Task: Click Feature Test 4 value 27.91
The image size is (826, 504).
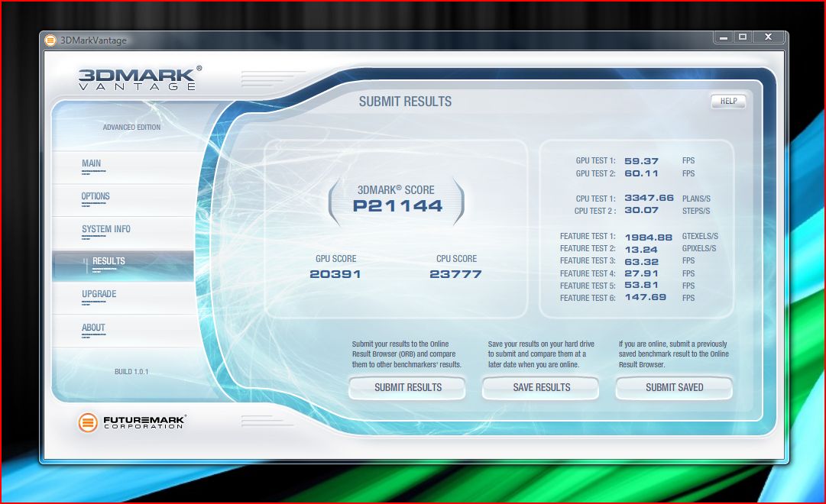Action: pyautogui.click(x=641, y=273)
